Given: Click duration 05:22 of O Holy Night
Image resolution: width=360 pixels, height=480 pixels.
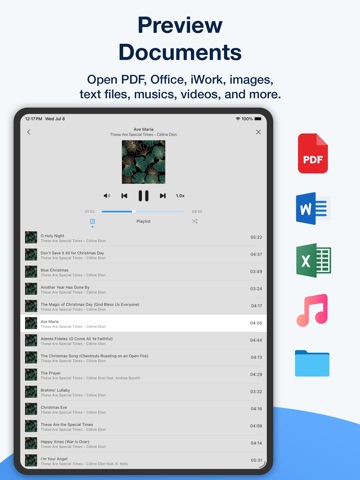Looking at the screenshot, I should (256, 237).
